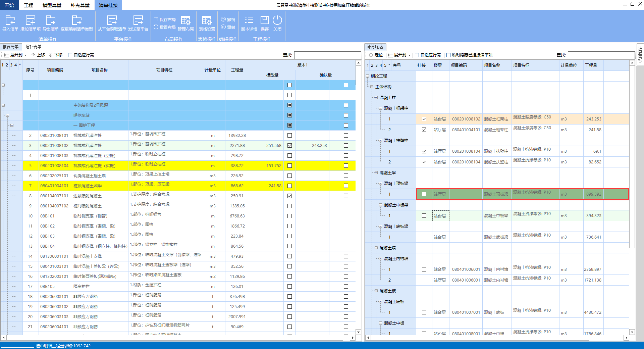Click right grid scroll down arrow
This screenshot has width=644, height=349.
632,332
